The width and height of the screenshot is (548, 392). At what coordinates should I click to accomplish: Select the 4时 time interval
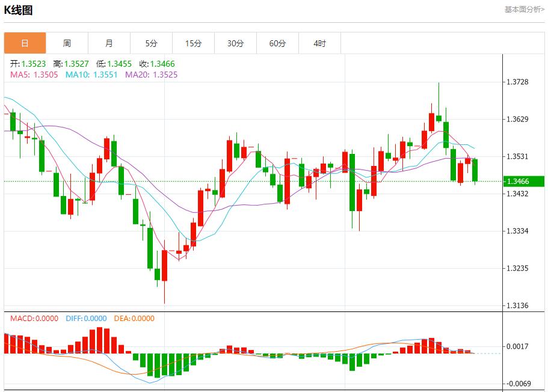coord(319,43)
